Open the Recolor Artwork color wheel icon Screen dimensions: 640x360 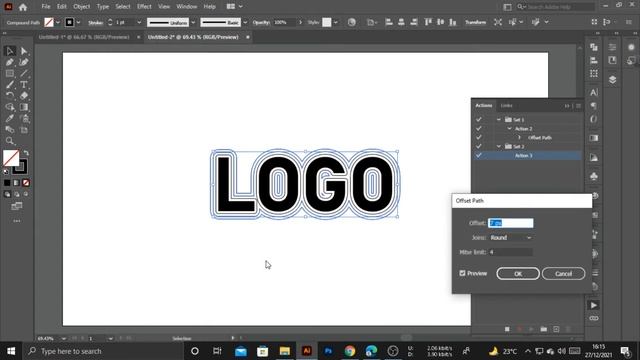coord(351,22)
